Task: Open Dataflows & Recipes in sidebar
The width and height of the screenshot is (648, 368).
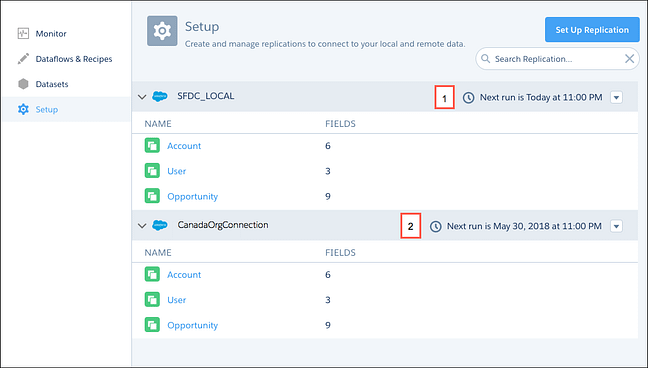Action: pos(74,59)
